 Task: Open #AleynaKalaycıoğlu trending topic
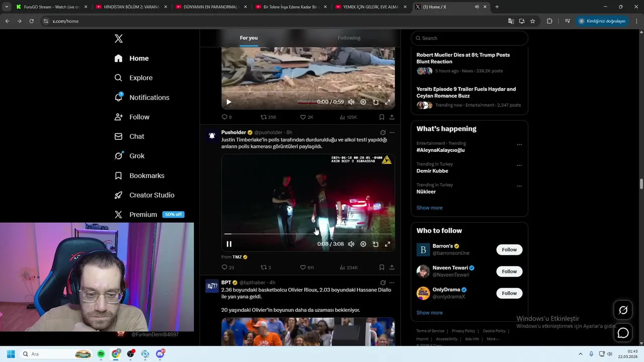point(440,150)
